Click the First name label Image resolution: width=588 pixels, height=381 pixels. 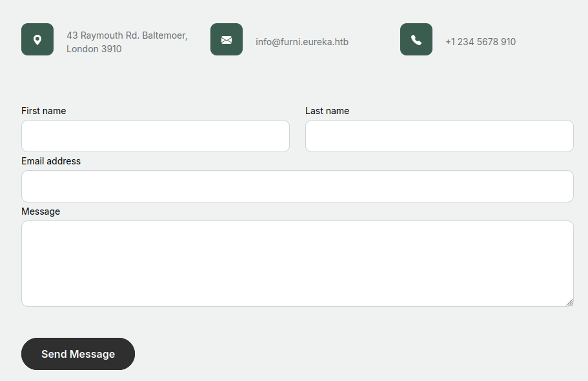43,111
